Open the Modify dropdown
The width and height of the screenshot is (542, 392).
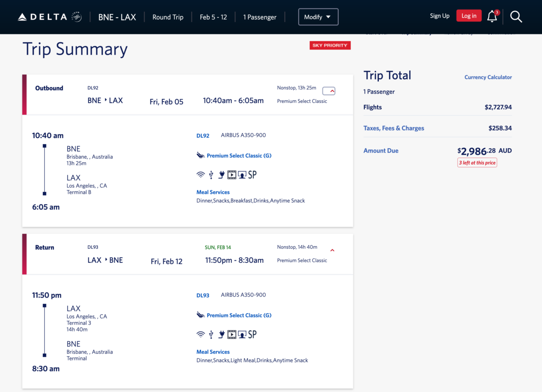click(x=318, y=17)
